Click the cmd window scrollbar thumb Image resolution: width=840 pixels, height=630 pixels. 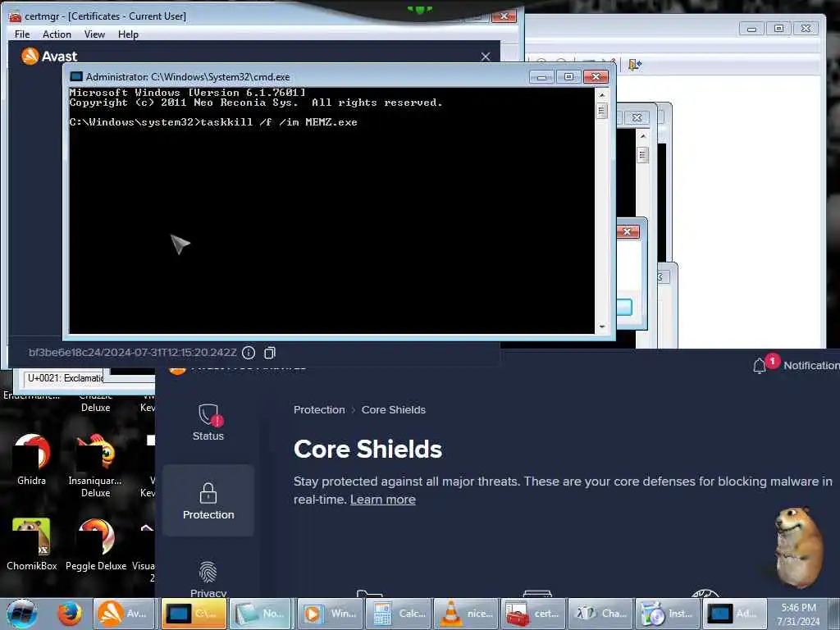601,111
